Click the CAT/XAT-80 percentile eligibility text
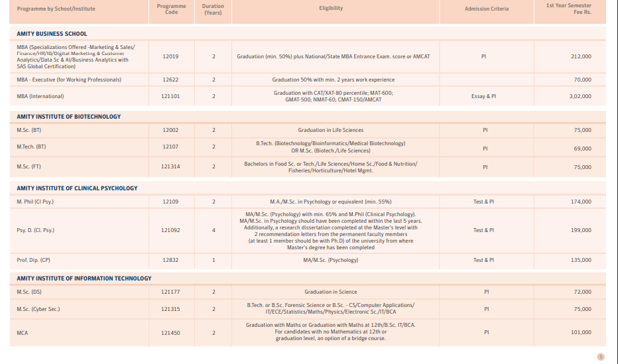 (334, 96)
